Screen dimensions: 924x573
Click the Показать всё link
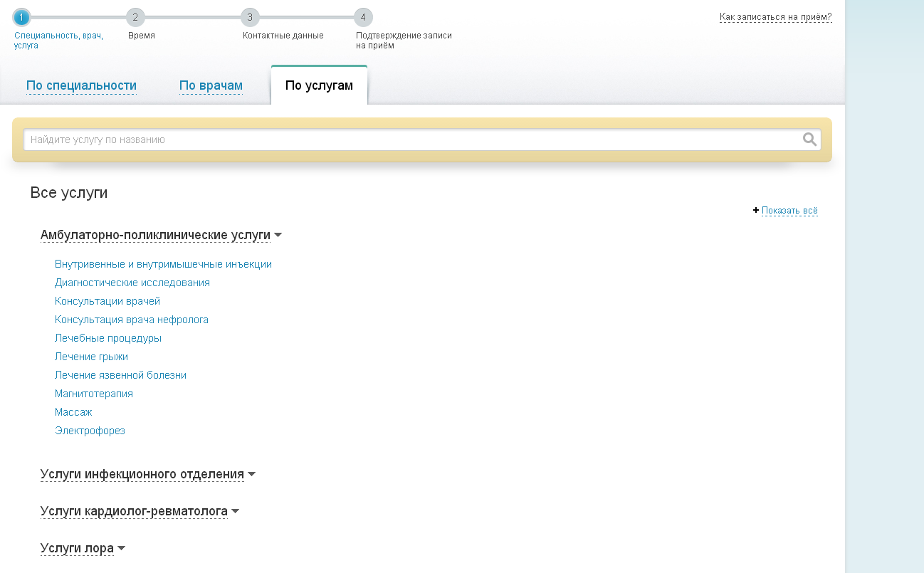[789, 211]
